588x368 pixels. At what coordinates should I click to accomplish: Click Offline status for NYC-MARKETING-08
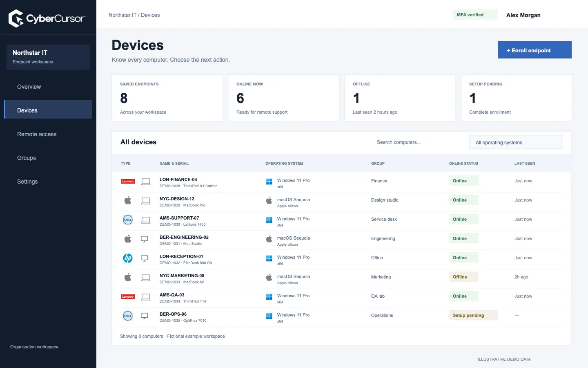point(463,277)
